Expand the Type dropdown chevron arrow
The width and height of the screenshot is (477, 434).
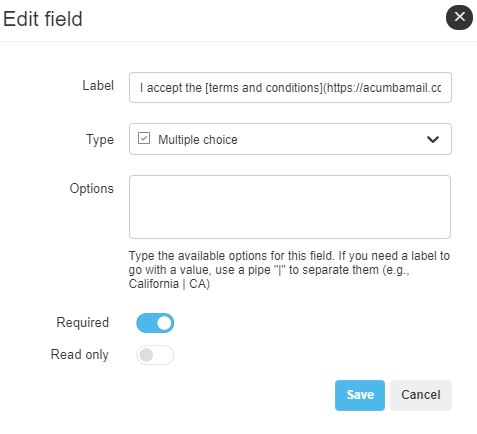(433, 139)
